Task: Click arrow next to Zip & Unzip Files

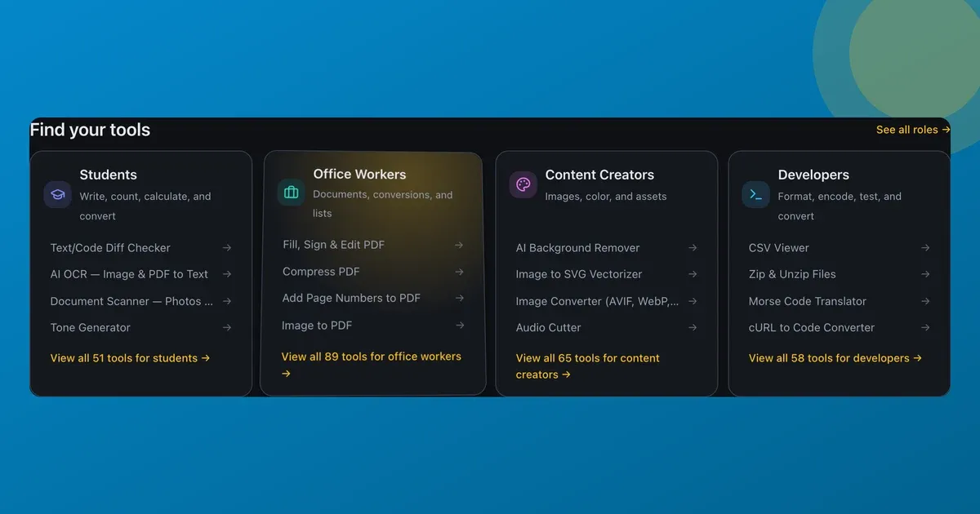Action: (x=925, y=274)
